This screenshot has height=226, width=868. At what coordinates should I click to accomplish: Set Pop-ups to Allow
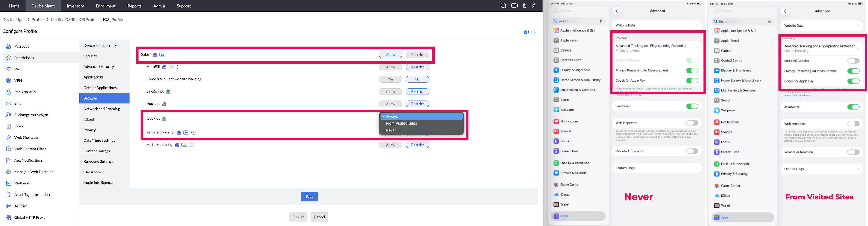pyautogui.click(x=391, y=104)
